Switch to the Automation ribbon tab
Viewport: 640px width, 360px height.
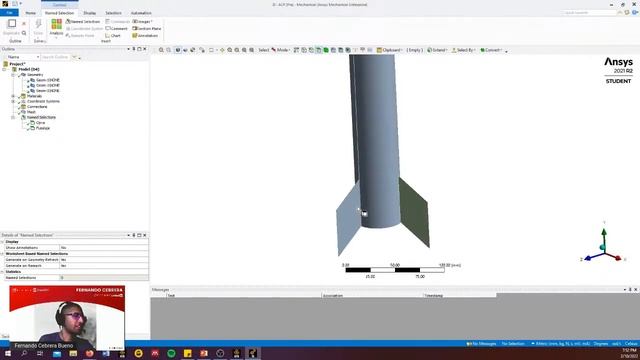(141, 13)
